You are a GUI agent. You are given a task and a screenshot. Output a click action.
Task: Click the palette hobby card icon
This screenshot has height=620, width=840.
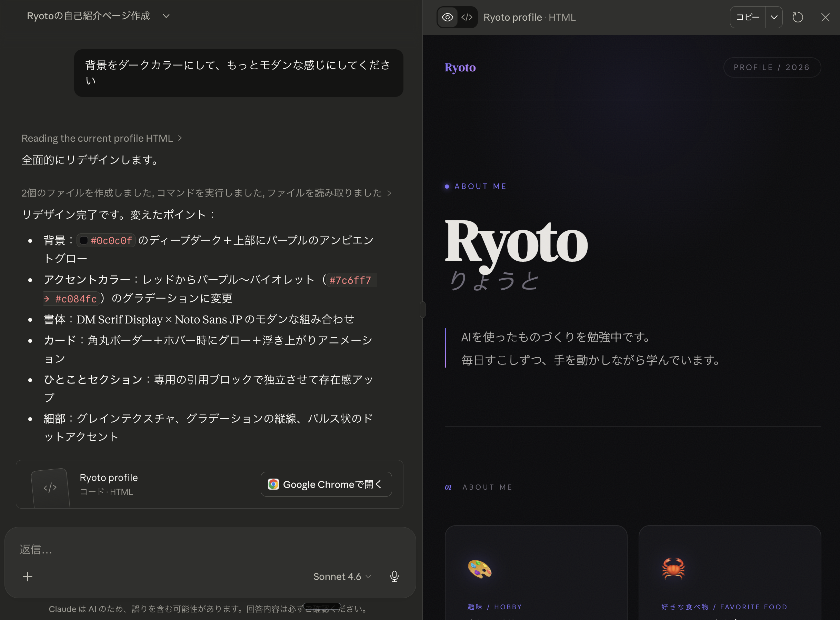(479, 568)
